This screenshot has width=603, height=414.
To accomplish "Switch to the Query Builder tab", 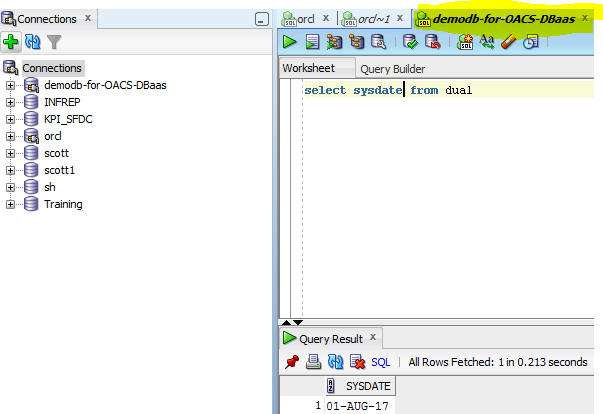I will click(392, 69).
